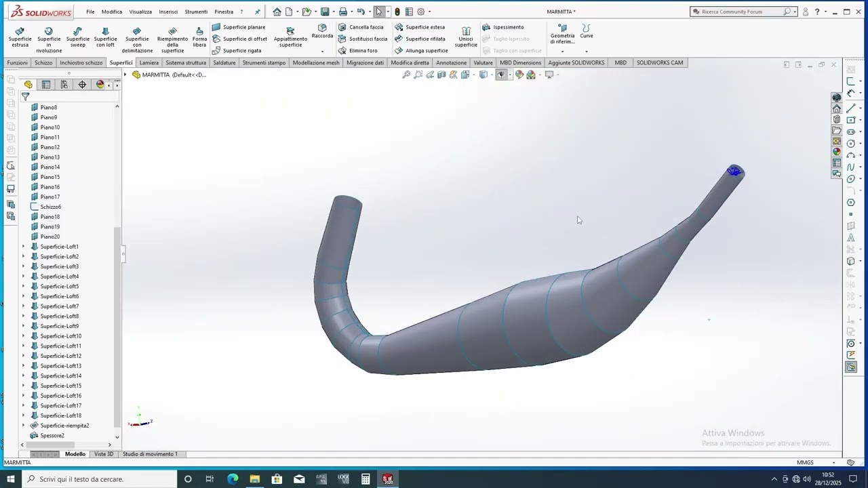Select the Riempimento della superficie tool
The width and height of the screenshot is (868, 488).
click(172, 39)
